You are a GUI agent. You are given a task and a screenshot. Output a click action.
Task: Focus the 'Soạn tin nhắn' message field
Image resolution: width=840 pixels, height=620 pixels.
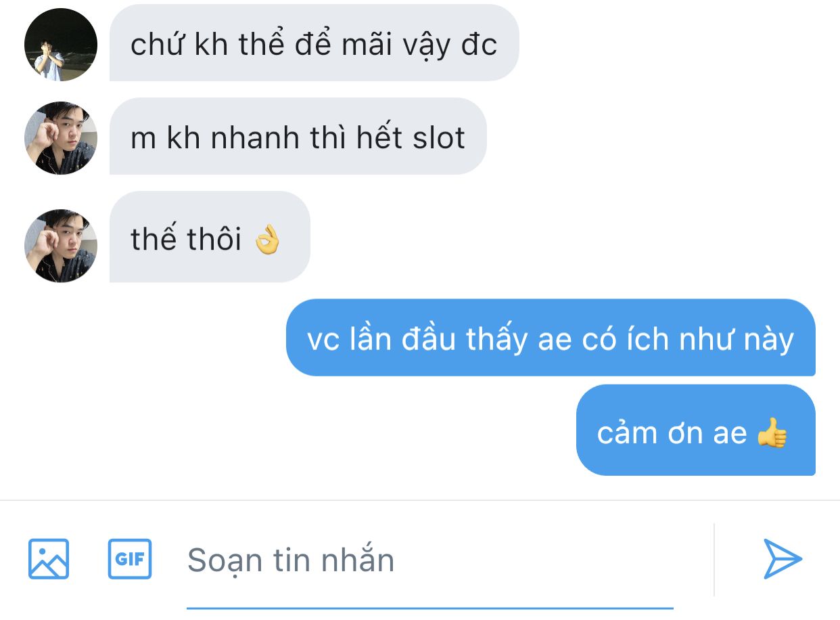pyautogui.click(x=429, y=560)
